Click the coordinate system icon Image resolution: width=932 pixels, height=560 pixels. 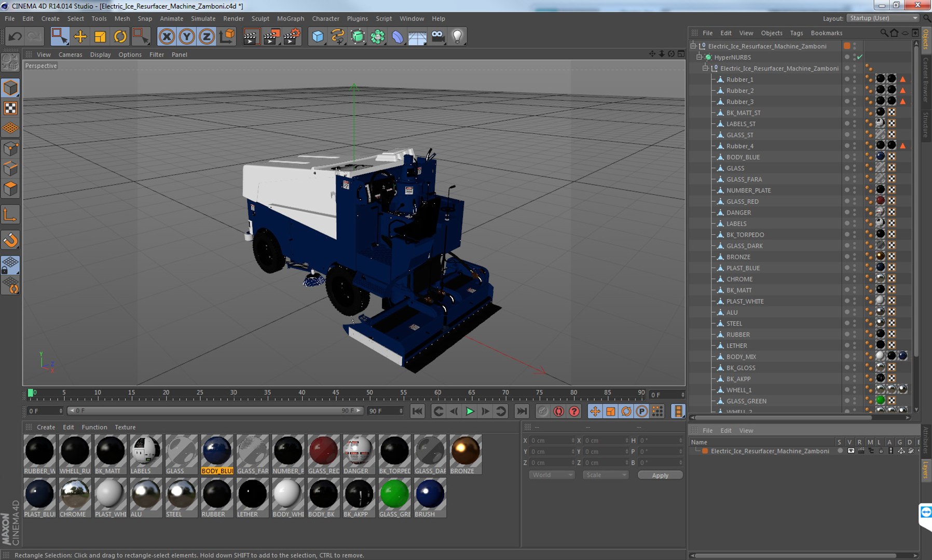pos(227,36)
